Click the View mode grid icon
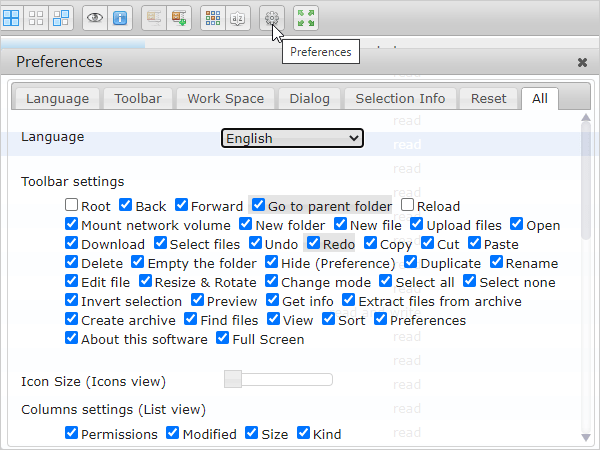This screenshot has width=600, height=450. 213,18
